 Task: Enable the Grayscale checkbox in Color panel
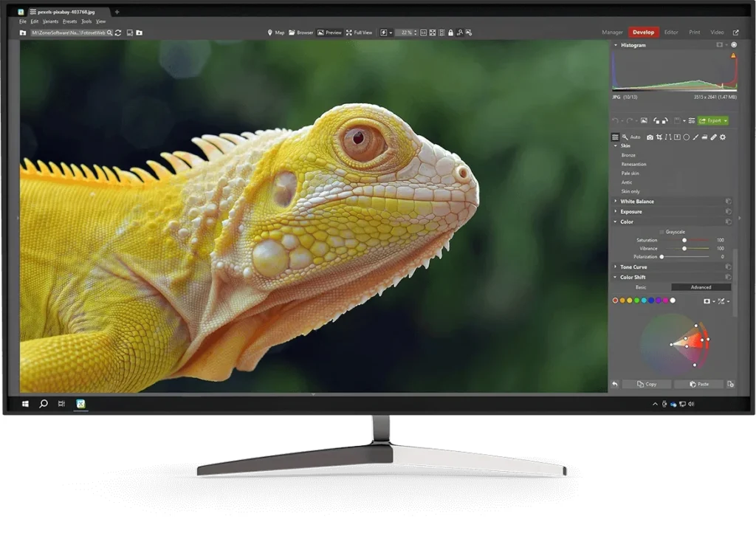point(661,232)
